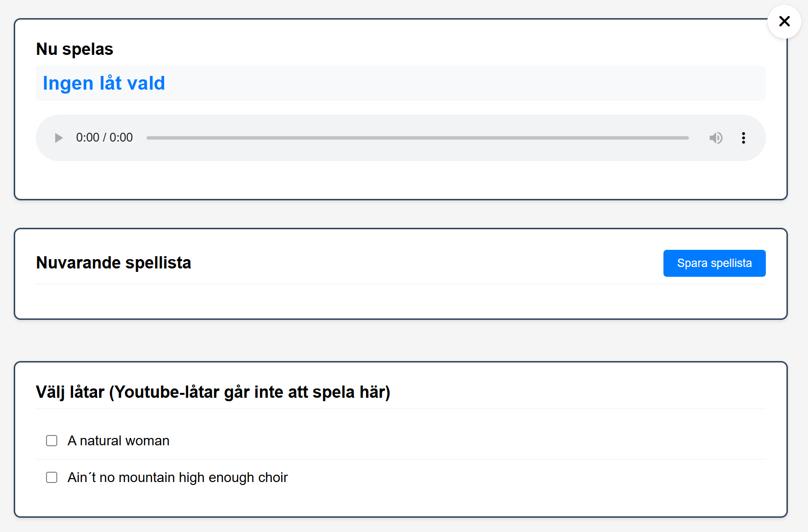Click the audio seek bar
The width and height of the screenshot is (808, 532).
pos(416,138)
